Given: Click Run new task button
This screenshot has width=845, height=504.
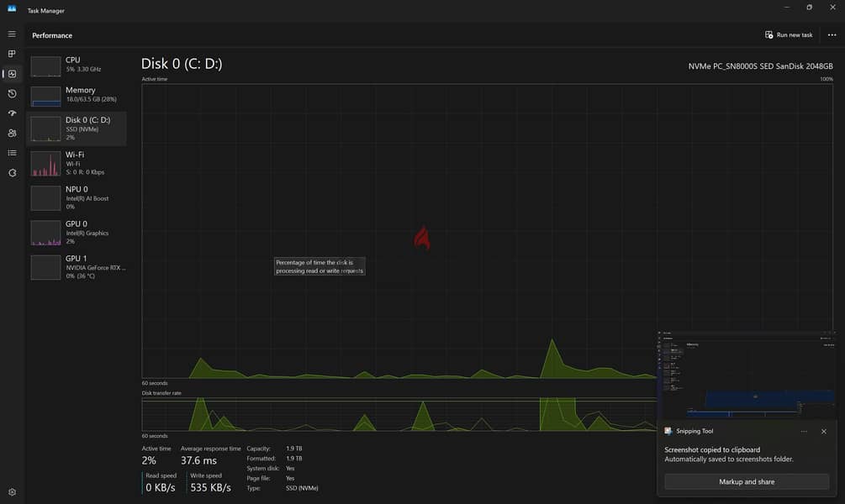Looking at the screenshot, I should 789,35.
